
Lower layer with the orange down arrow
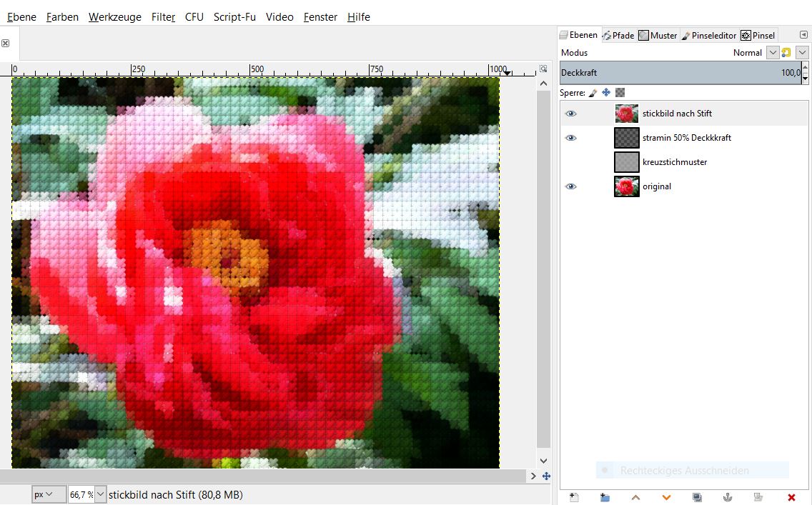coord(666,497)
